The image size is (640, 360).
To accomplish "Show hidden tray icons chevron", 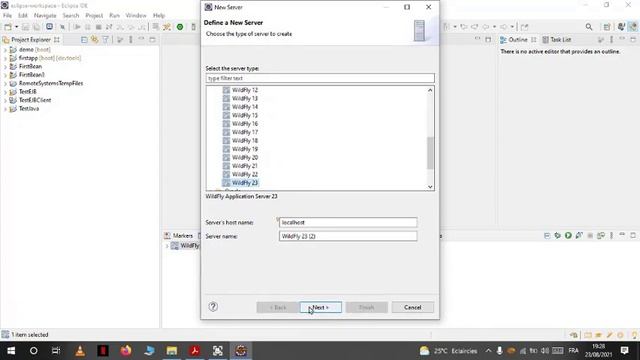I will pyautogui.click(x=488, y=351).
